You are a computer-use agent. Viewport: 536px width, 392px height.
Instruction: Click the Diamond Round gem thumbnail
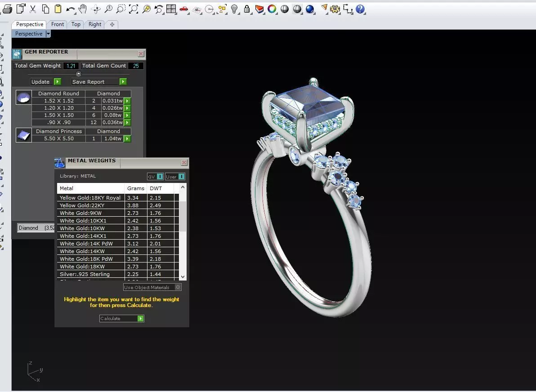[x=23, y=98]
